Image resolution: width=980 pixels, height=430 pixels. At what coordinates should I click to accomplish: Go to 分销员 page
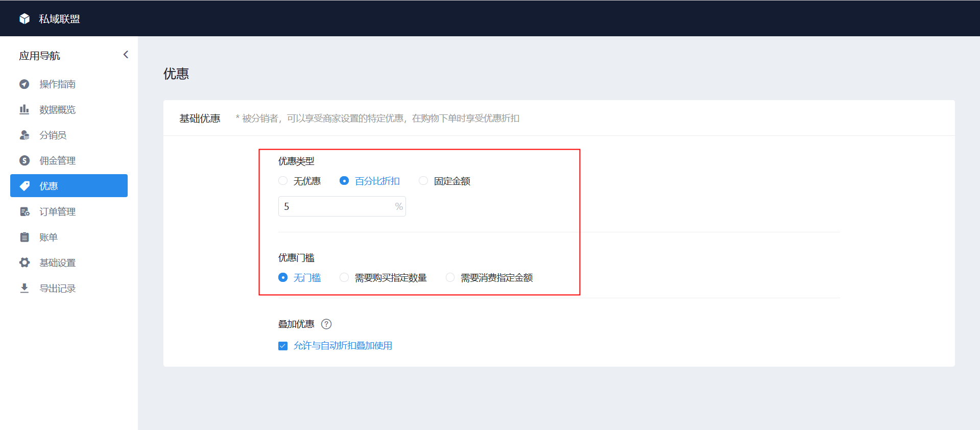point(69,135)
